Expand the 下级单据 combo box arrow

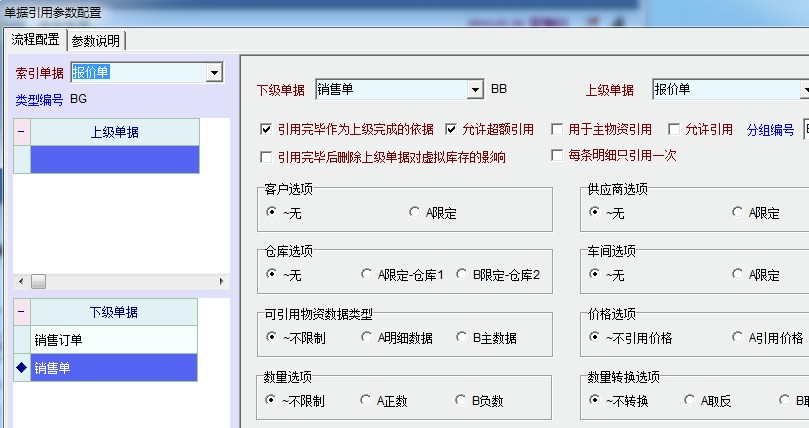475,90
